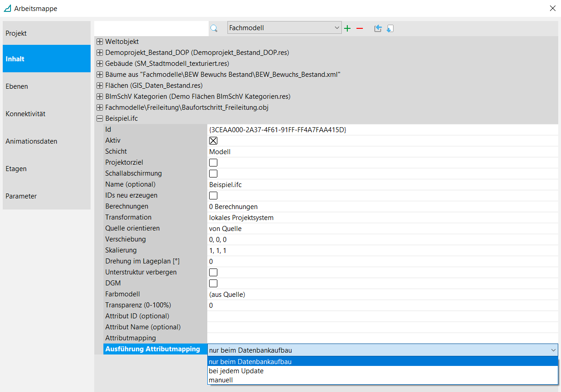Toggle Unterstruktur verbergen checkbox

click(213, 273)
